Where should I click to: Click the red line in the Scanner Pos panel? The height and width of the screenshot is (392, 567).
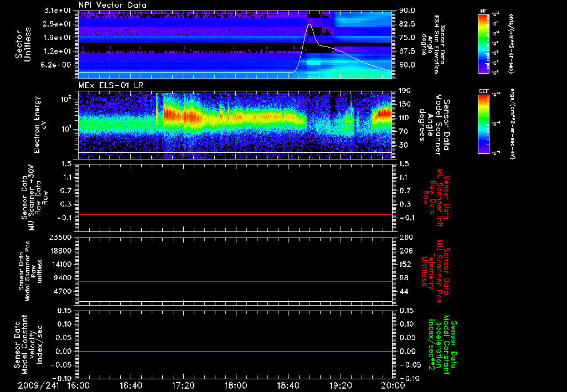coord(235,281)
